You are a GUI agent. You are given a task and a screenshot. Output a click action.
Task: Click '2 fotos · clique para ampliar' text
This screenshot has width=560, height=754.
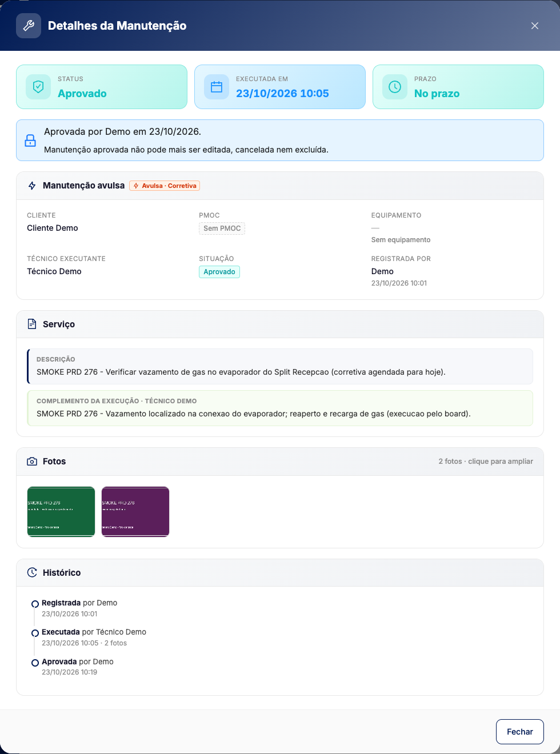[x=486, y=462]
